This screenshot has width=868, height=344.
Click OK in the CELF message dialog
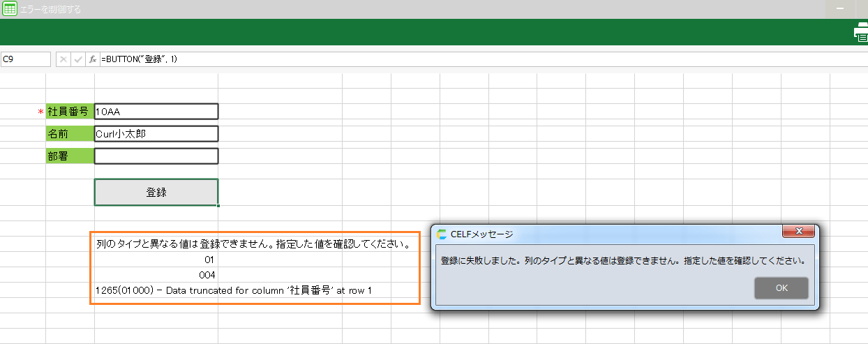click(781, 287)
